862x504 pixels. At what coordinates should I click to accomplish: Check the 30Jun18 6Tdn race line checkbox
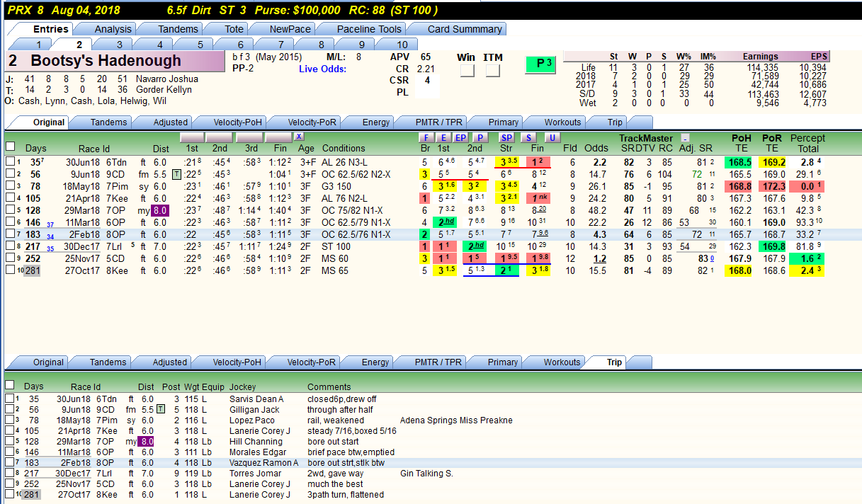[9, 162]
